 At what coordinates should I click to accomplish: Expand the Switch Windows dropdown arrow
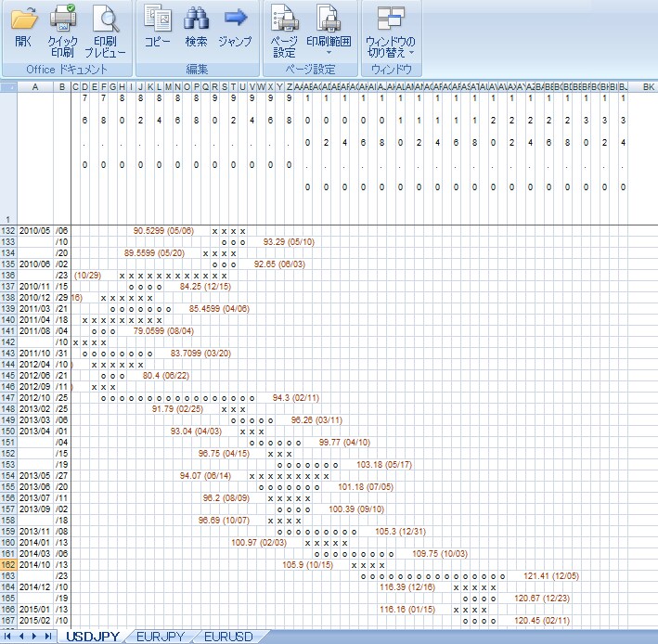click(411, 53)
